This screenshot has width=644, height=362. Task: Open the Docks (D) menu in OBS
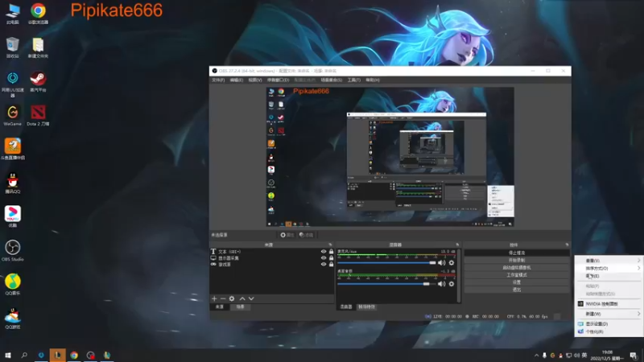pyautogui.click(x=278, y=80)
